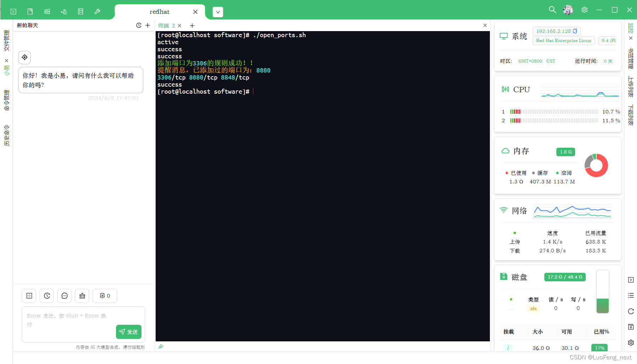Click the gear icon in right sidebar
The image size is (637, 364).
[x=631, y=343]
